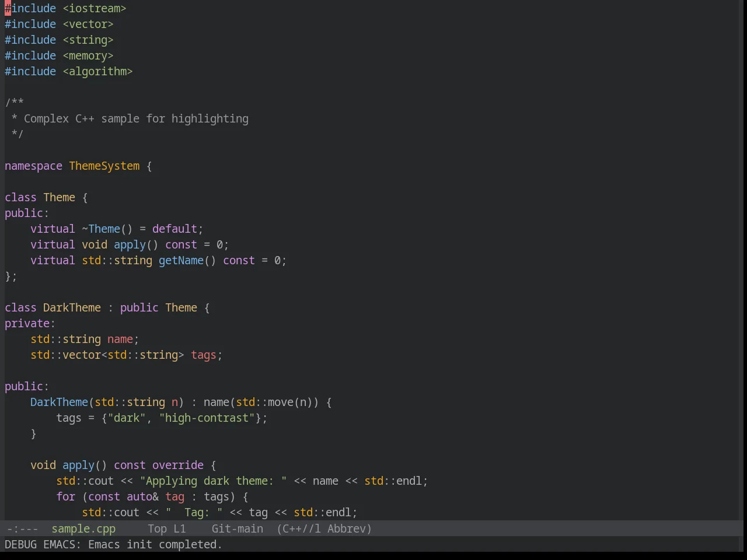Click 'std::endl' on the Applying dark theme line
The height and width of the screenshot is (560, 747).
[x=393, y=481]
